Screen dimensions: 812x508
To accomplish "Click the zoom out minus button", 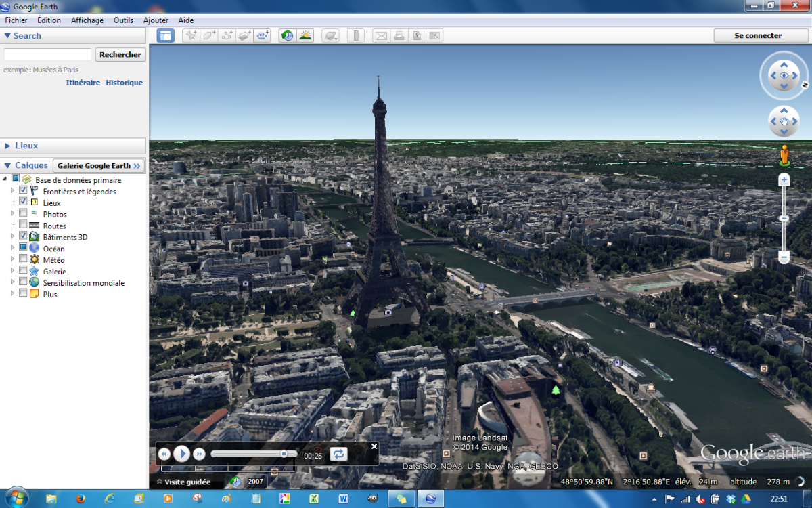I will (x=784, y=257).
